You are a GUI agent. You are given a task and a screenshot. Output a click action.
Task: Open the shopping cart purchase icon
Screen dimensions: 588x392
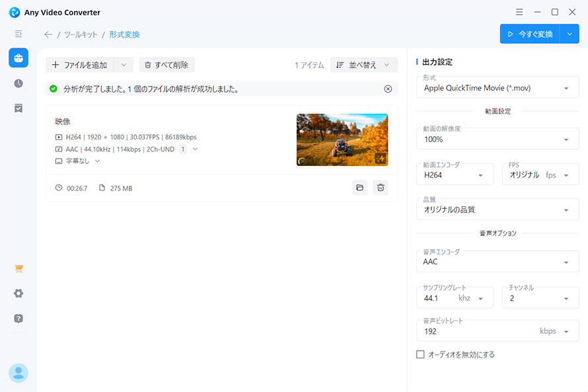(18, 268)
